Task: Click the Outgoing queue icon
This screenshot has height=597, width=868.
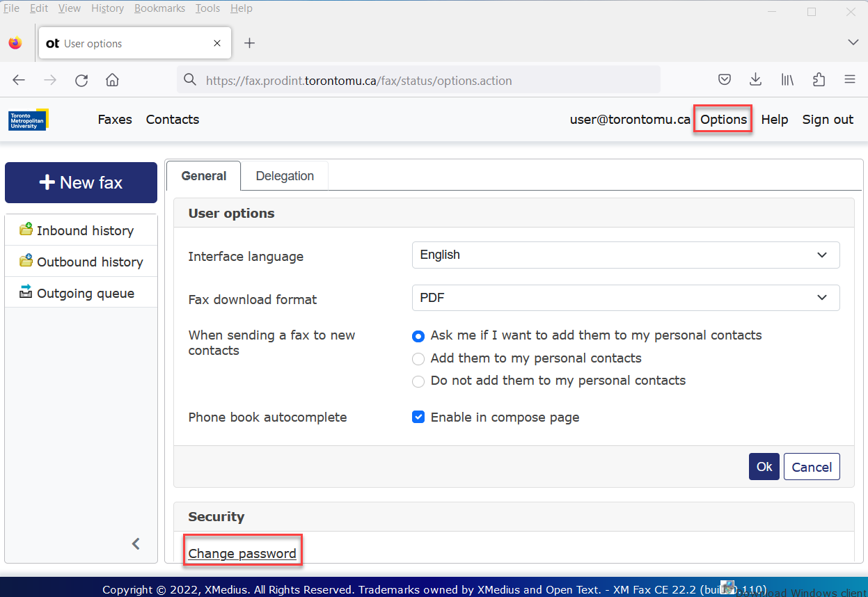Action: pos(26,292)
